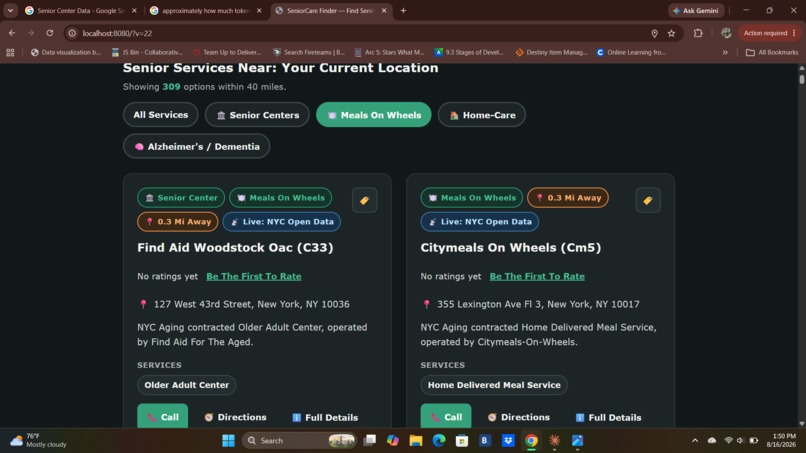Viewport: 806px width, 453px height.
Task: Switch to approximately how much token tab
Action: [205, 10]
